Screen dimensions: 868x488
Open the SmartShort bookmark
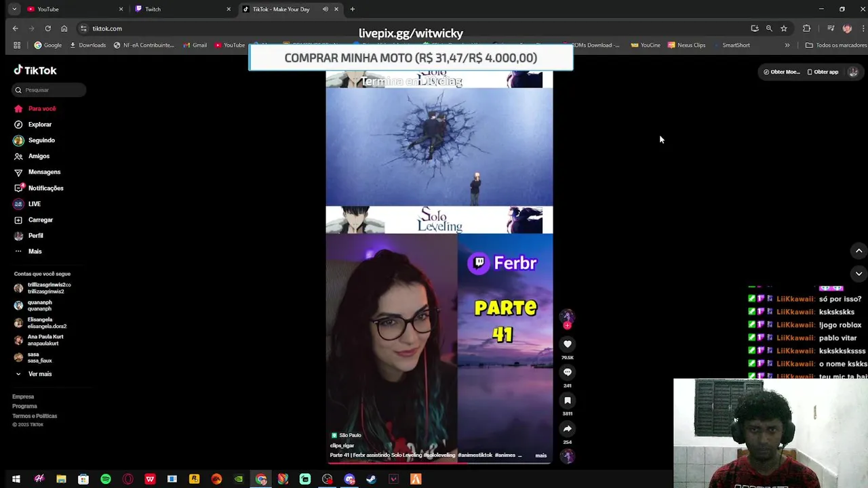tap(732, 45)
